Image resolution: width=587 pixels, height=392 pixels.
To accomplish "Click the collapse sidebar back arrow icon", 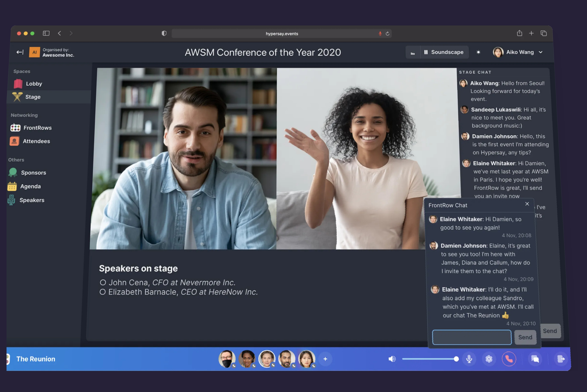I will 20,52.
